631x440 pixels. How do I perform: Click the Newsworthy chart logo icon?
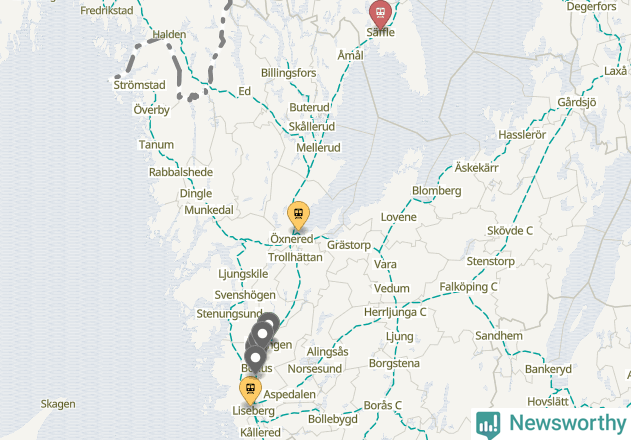(488, 424)
